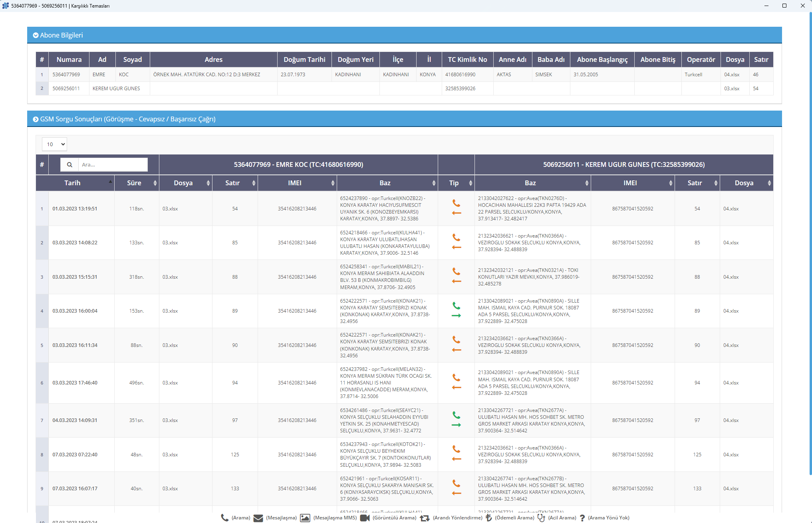Click orange phone icon in row 03.03.2023 17:46:40

click(x=456, y=378)
